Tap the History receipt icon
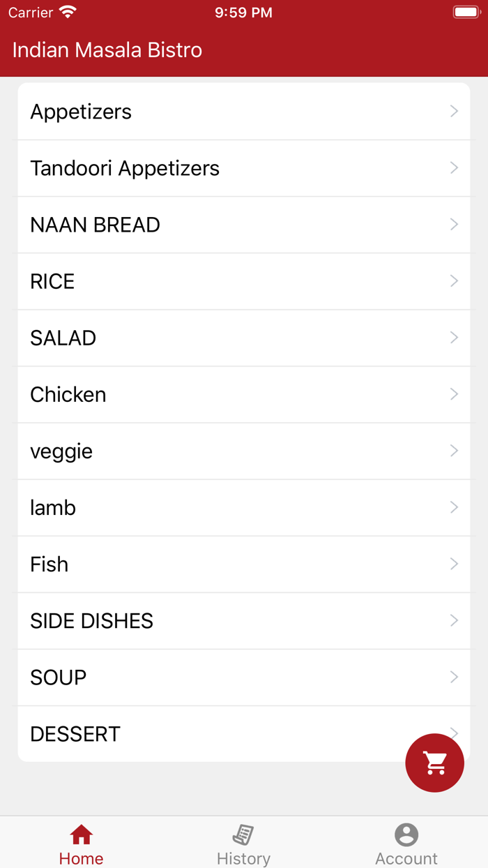 (243, 833)
